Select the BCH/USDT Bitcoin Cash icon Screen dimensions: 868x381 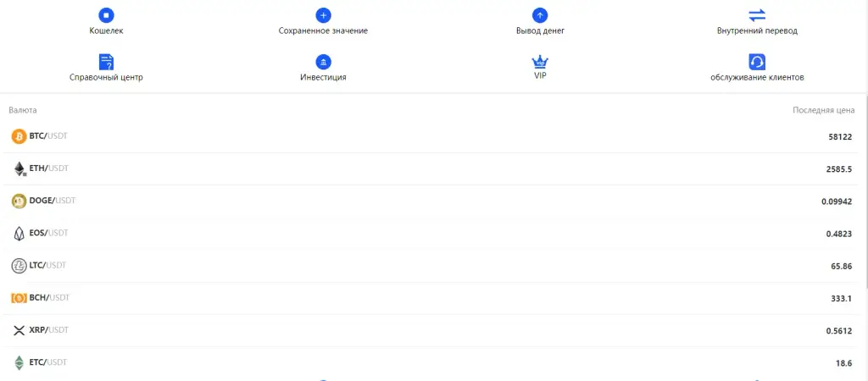pos(19,298)
